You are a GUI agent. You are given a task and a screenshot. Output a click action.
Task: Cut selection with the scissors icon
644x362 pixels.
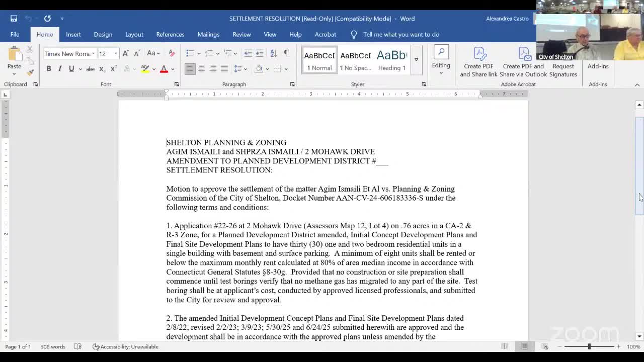pos(30,49)
